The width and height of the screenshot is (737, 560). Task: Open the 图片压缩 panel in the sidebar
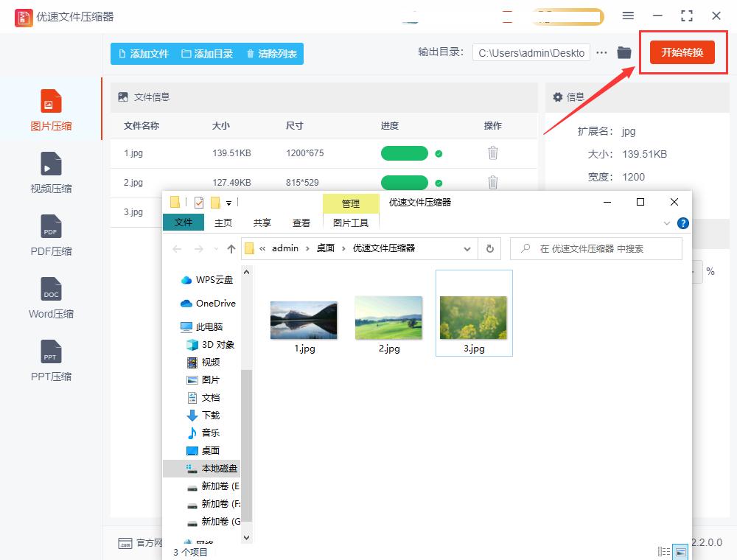coord(50,109)
